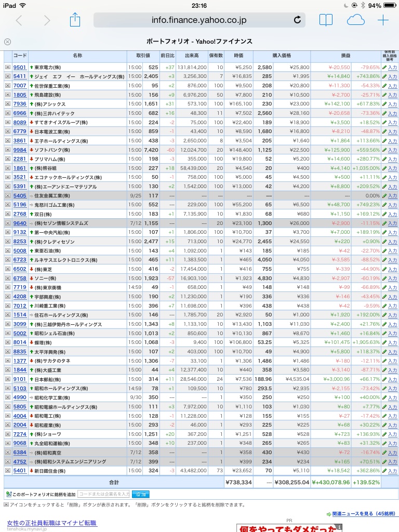Open new tab with plus icon
399x532 pixels.
pos(383,20)
